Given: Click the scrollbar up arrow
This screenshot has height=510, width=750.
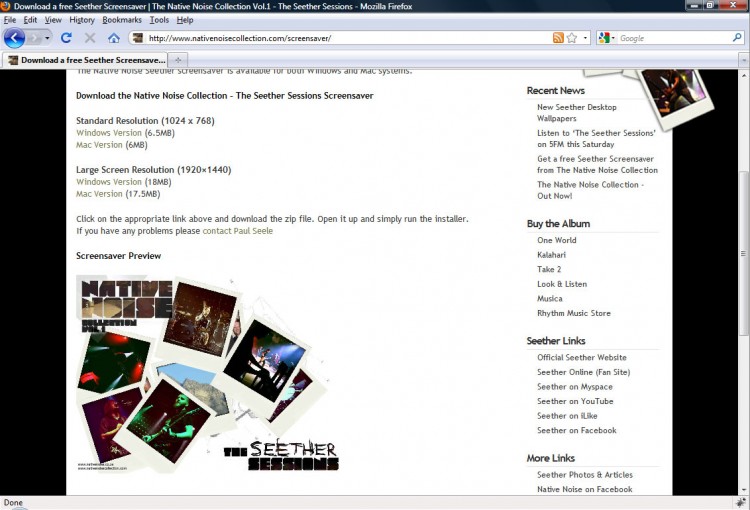Looking at the screenshot, I should pyautogui.click(x=744, y=75).
